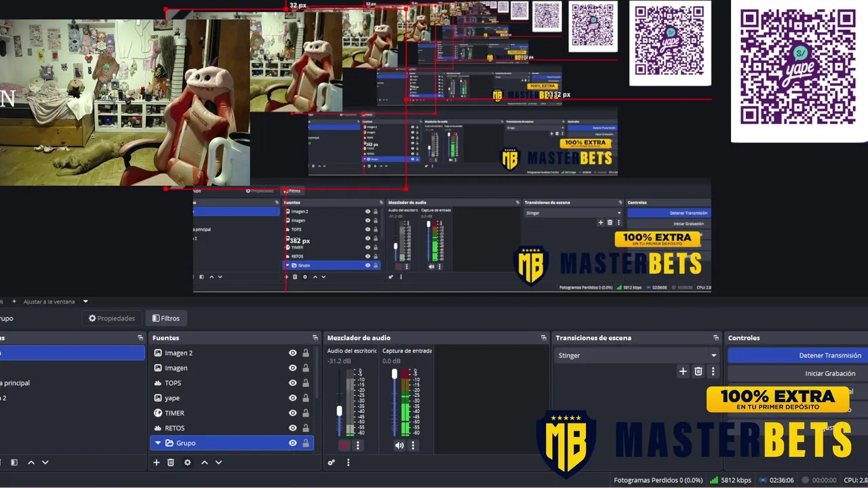The width and height of the screenshot is (868, 488).
Task: Hide the TIMER source
Action: (x=293, y=413)
